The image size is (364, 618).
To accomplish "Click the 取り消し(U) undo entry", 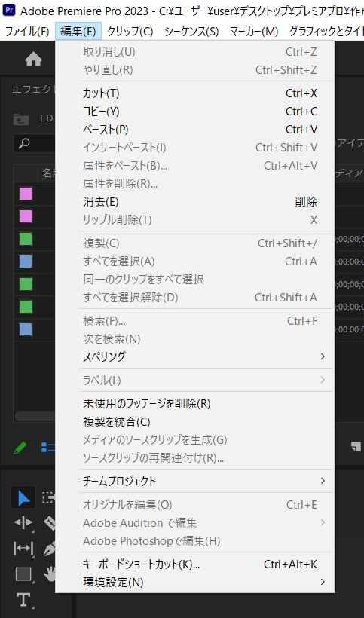I will [195, 52].
